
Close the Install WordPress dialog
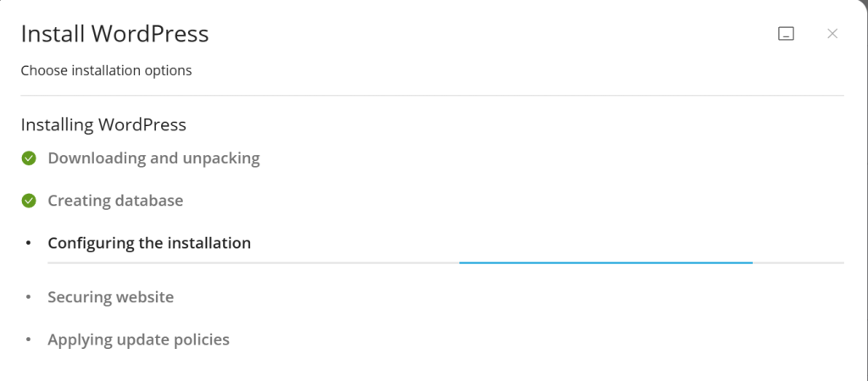pyautogui.click(x=832, y=34)
